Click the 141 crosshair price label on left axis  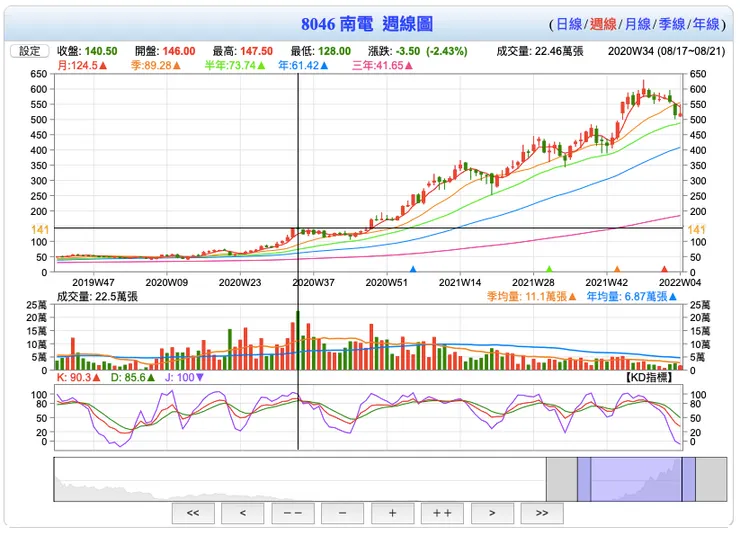coord(40,229)
